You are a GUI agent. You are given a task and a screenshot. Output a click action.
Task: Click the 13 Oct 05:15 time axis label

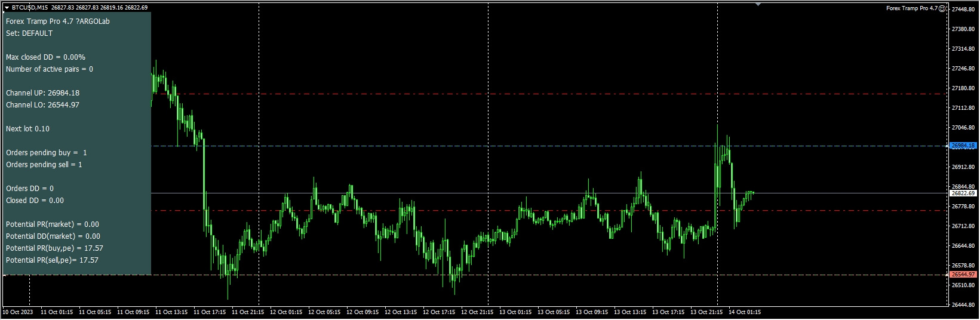coord(554,312)
